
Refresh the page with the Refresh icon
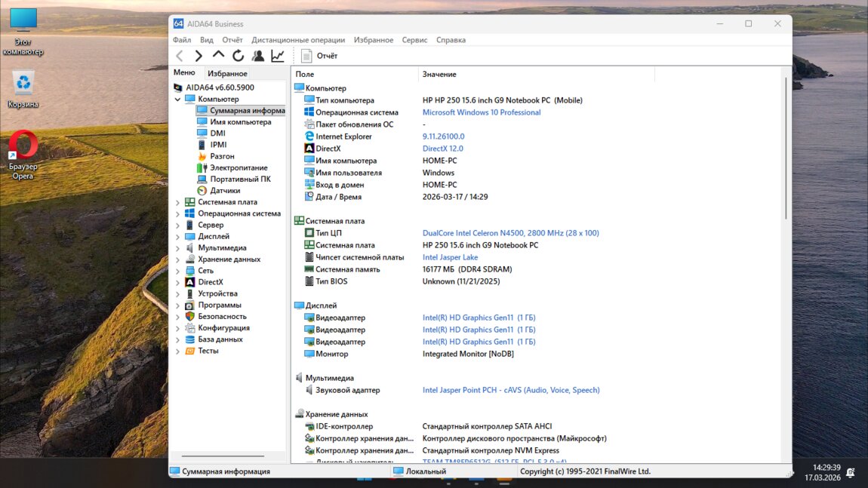(238, 56)
